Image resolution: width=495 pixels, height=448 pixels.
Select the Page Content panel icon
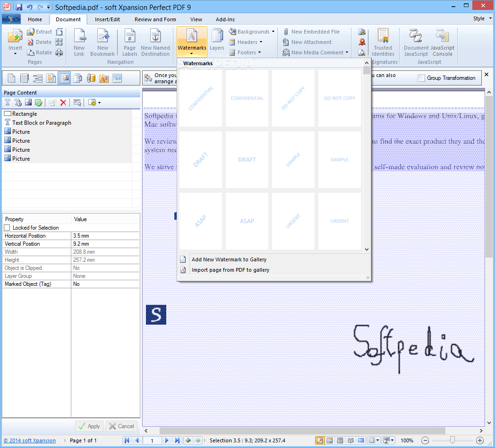tap(64, 78)
